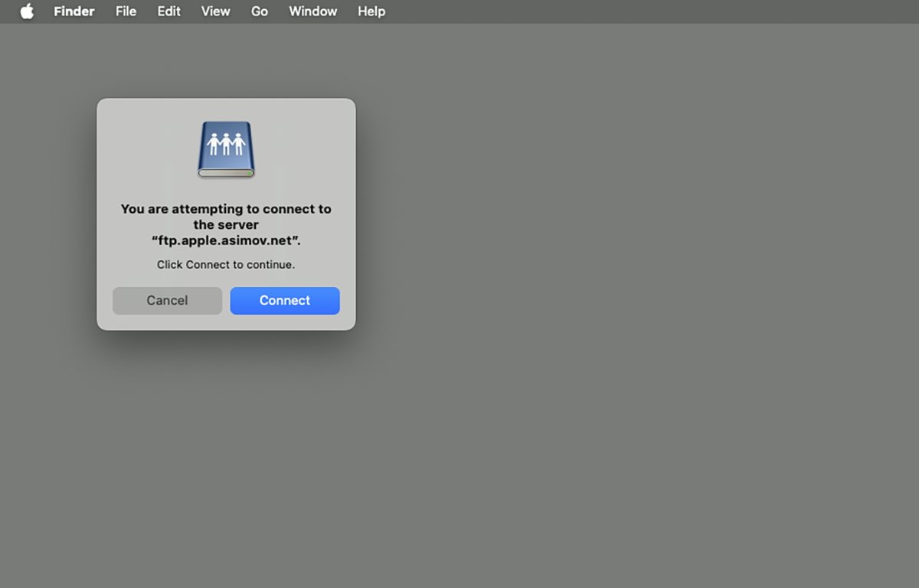Viewport: 919px width, 588px height.
Task: Click empty desktop right of the dialog
Action: point(613,230)
